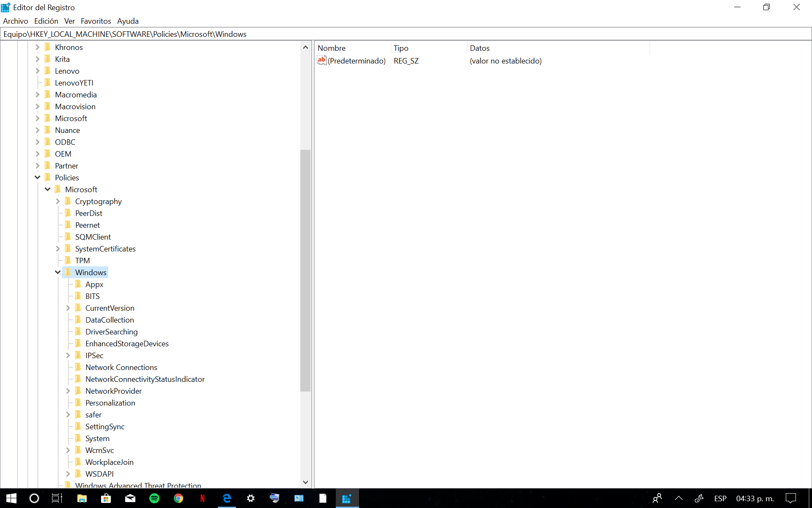812x508 pixels.
Task: Select the SQMClient folder icon
Action: pyautogui.click(x=68, y=237)
